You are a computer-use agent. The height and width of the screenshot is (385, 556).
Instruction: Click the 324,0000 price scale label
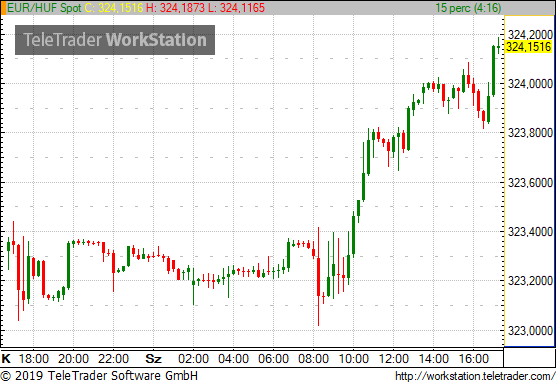pos(530,84)
